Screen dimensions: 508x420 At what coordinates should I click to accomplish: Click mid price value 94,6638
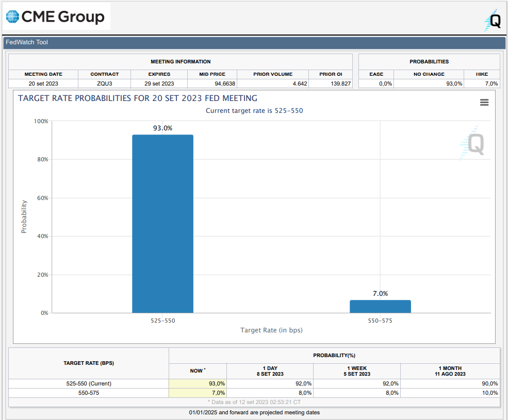point(212,83)
